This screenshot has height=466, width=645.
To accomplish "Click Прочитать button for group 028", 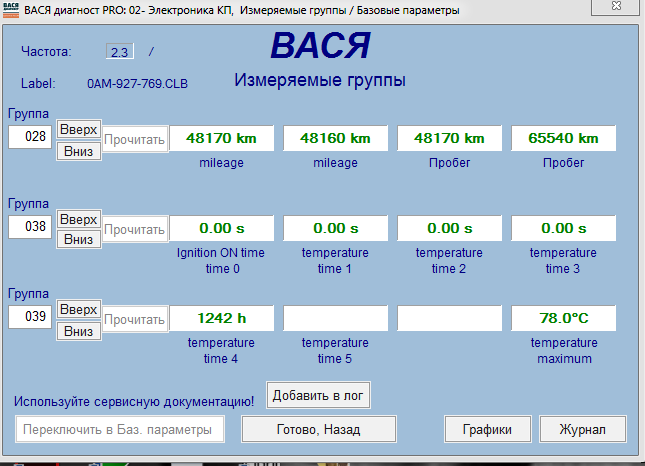I will (x=135, y=139).
